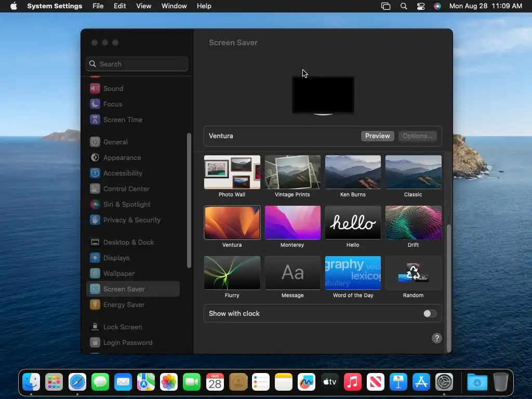Open Energy Saver settings
Image resolution: width=532 pixels, height=399 pixels.
pyautogui.click(x=132, y=305)
